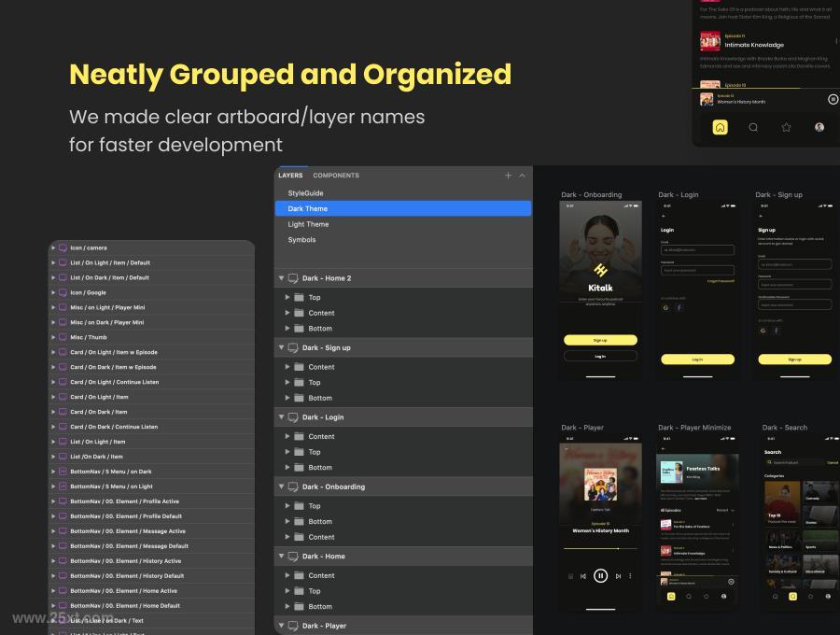Tap the yellow home icon in top-right phone nav
Viewport: 840px width, 635px height.
click(720, 128)
